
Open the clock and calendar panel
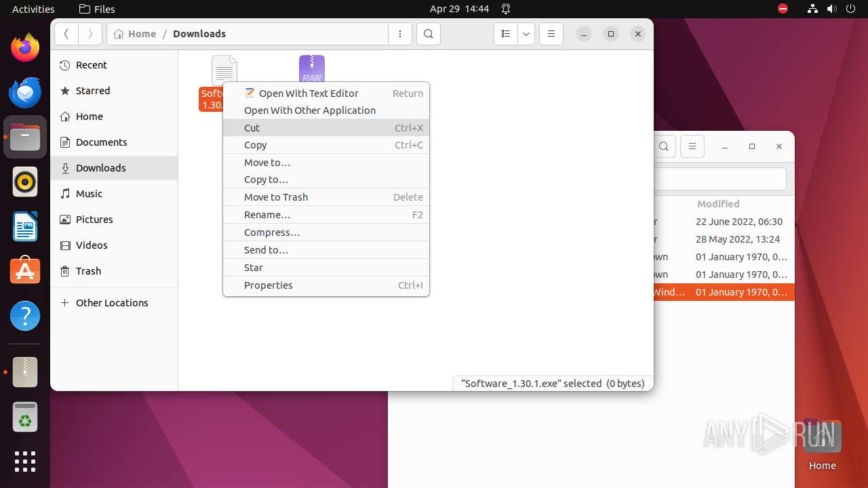pyautogui.click(x=459, y=9)
